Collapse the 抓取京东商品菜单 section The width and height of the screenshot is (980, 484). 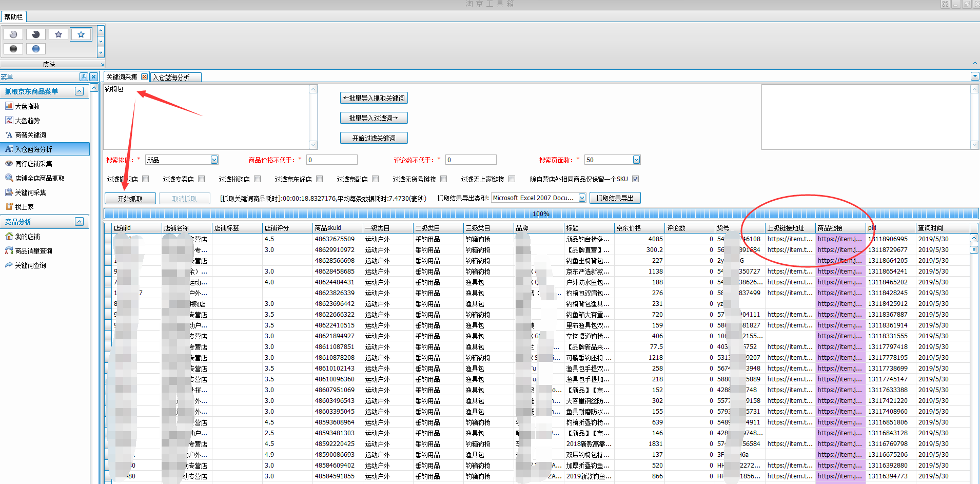[x=79, y=91]
